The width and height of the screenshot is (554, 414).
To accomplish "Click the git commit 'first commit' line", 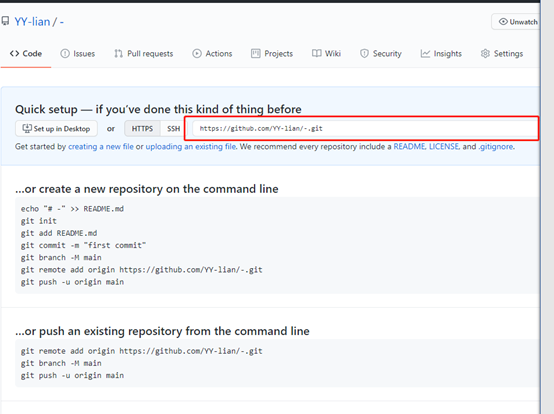I will pyautogui.click(x=83, y=246).
